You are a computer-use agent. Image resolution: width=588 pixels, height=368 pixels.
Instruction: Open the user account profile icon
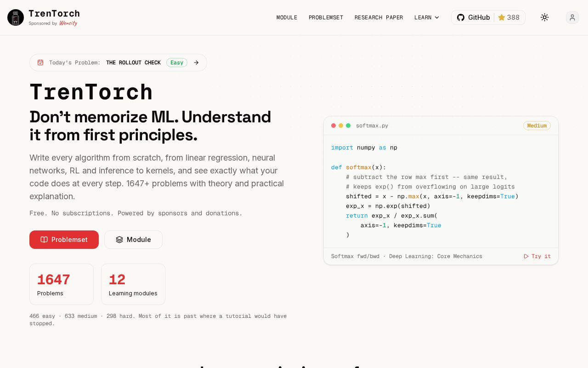[x=572, y=17]
